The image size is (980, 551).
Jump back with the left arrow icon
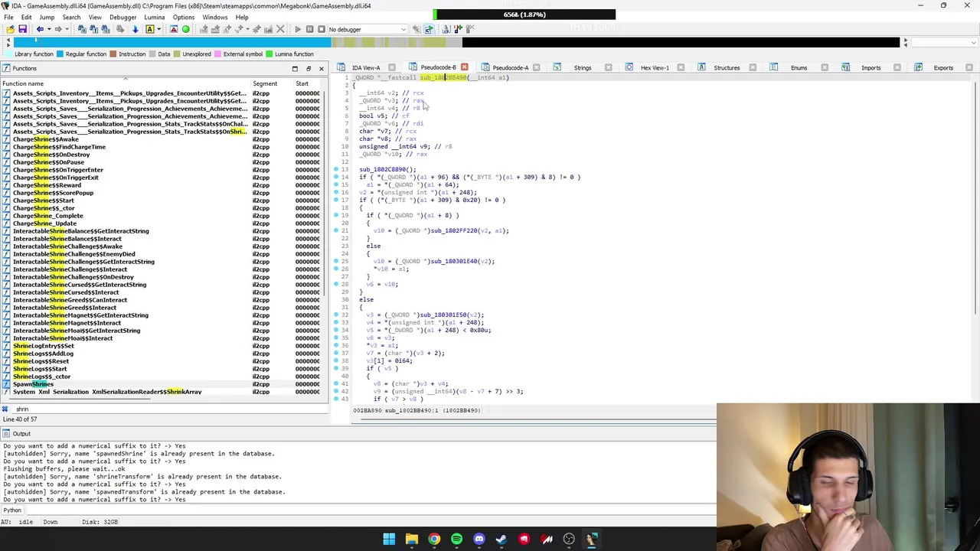coord(40,29)
